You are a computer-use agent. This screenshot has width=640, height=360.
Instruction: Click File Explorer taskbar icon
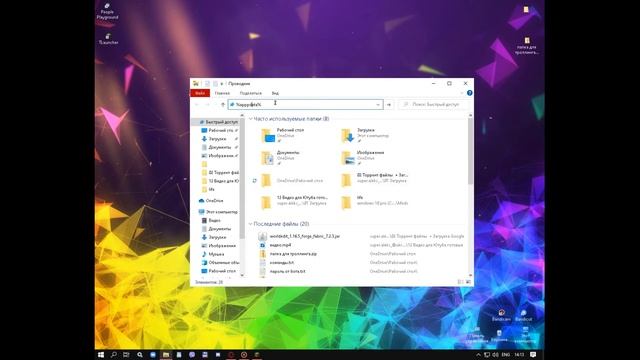pos(166,355)
